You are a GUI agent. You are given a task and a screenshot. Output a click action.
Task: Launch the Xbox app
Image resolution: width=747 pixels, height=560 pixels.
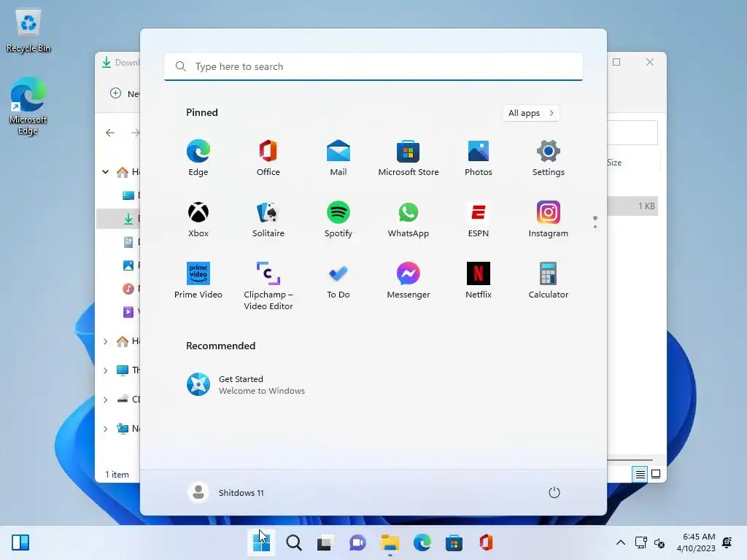[198, 219]
